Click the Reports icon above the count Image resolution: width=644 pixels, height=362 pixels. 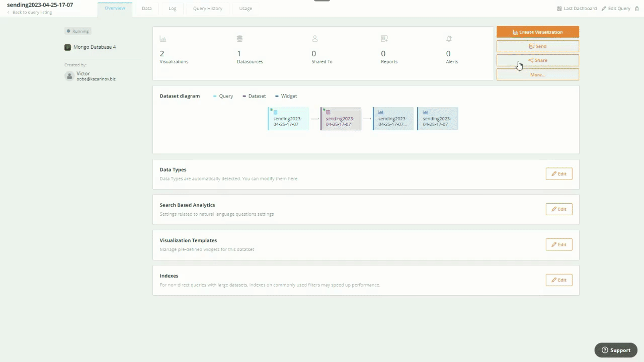[384, 39]
